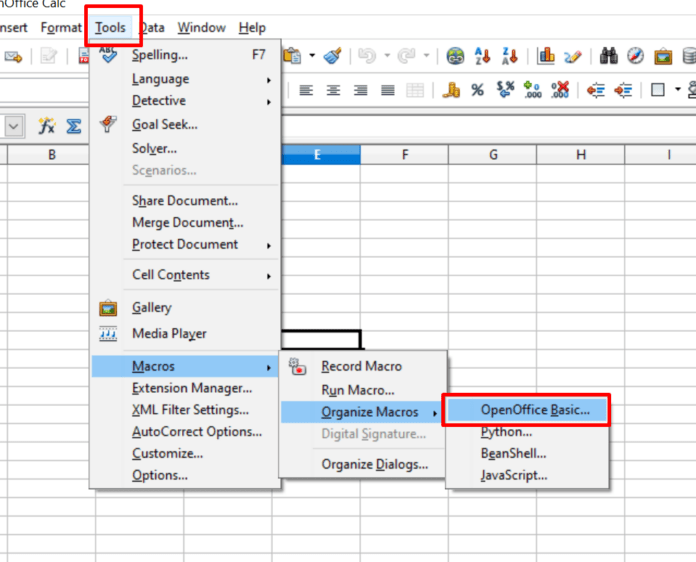696x562 pixels.
Task: Click the Paste clipboard icon
Action: (x=292, y=56)
